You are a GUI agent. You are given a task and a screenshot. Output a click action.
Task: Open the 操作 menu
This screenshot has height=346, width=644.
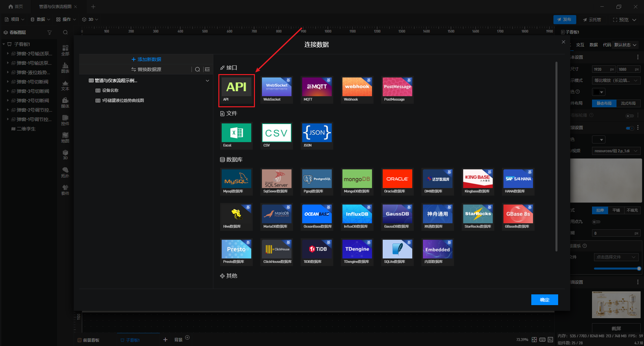point(66,19)
